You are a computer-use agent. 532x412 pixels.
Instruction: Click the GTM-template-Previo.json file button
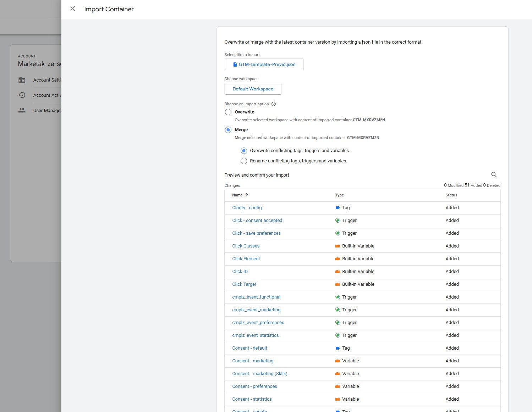(x=264, y=65)
